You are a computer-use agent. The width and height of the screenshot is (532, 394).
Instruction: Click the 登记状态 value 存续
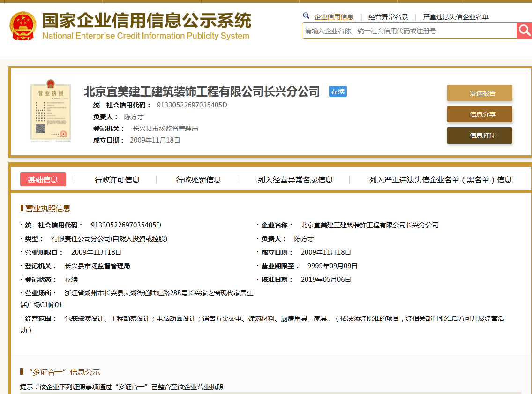[x=71, y=280]
